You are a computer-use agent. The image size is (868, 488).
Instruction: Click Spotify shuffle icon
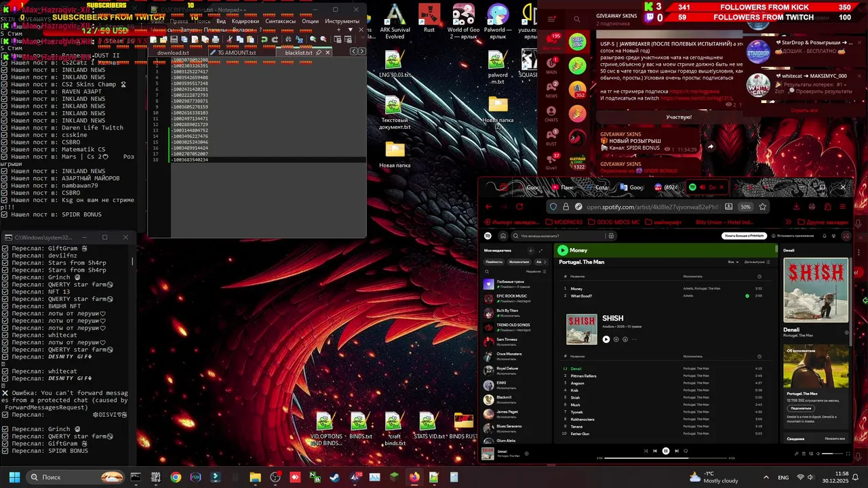(646, 451)
